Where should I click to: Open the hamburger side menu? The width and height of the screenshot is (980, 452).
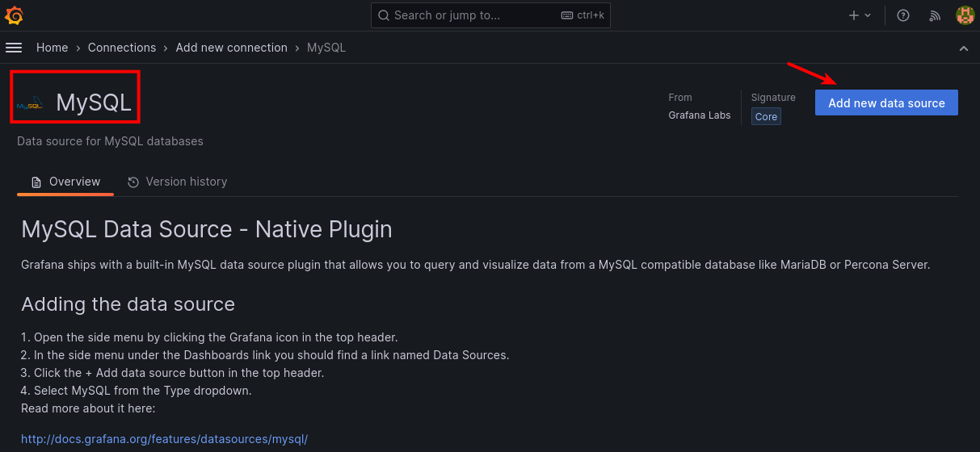pyautogui.click(x=14, y=48)
